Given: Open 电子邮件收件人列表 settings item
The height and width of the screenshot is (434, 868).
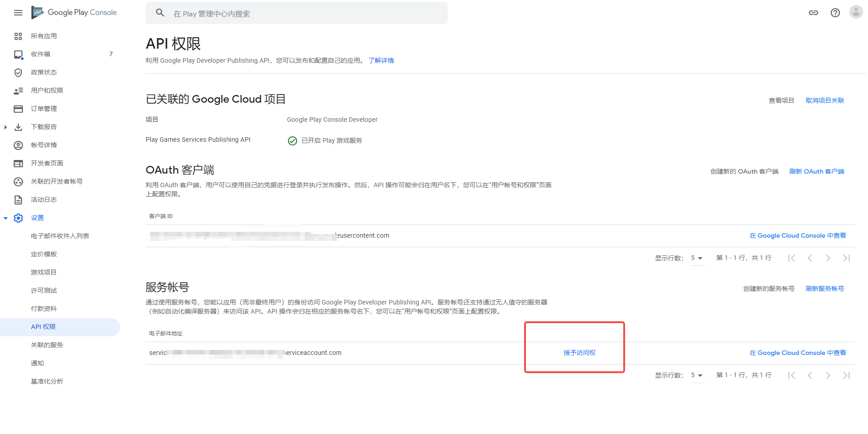Looking at the screenshot, I should pyautogui.click(x=60, y=236).
